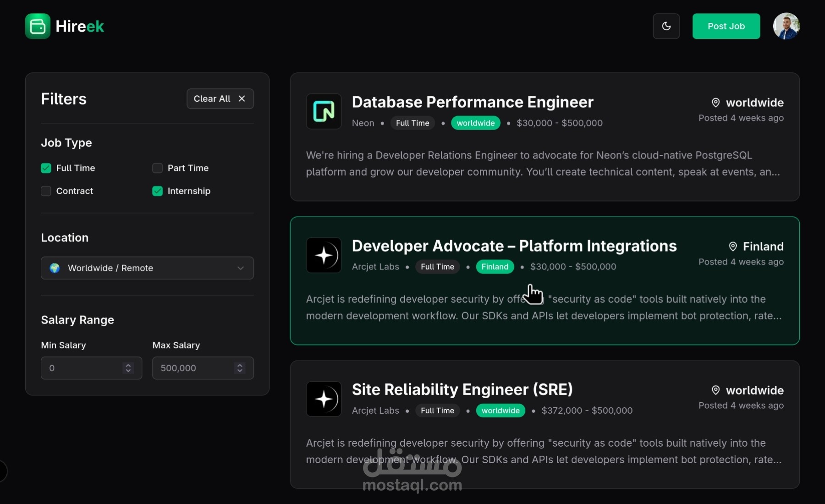Click the Finland tag on Developer Advocate job

pos(495,267)
